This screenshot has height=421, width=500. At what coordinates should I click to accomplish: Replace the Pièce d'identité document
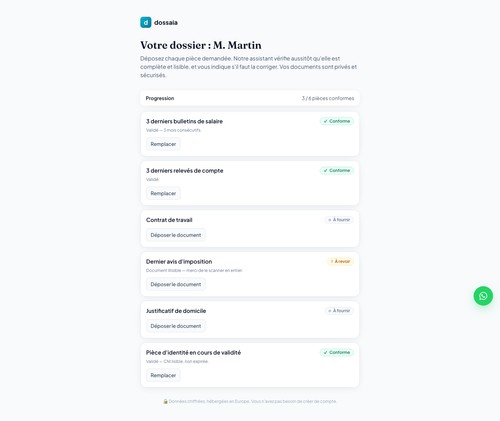pos(163,375)
